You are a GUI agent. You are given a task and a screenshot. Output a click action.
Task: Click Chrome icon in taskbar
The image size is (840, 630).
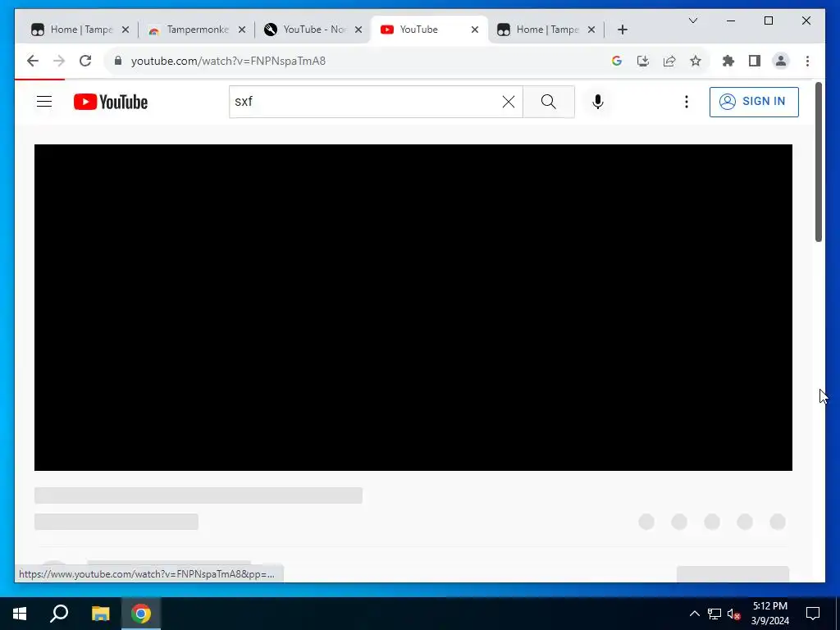pos(141,614)
